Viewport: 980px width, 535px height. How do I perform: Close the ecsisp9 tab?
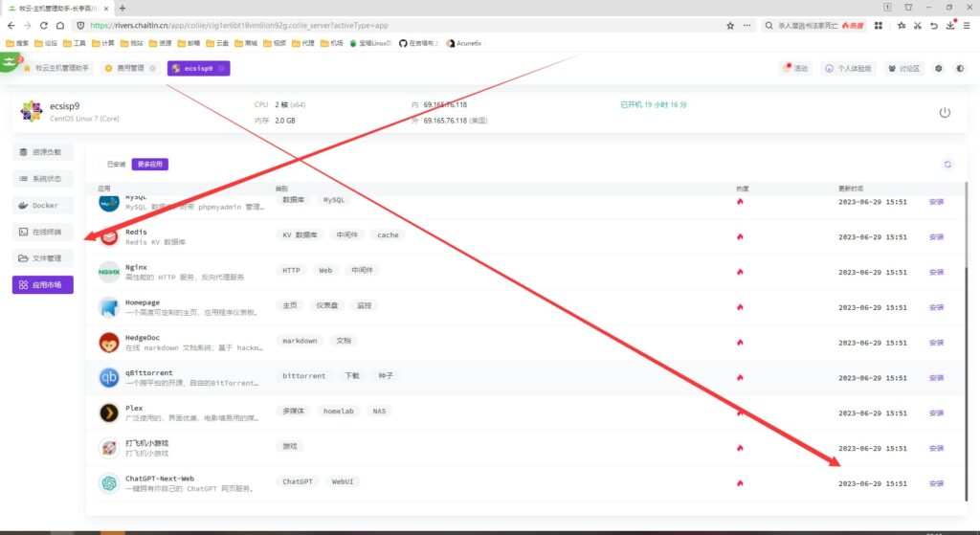221,68
